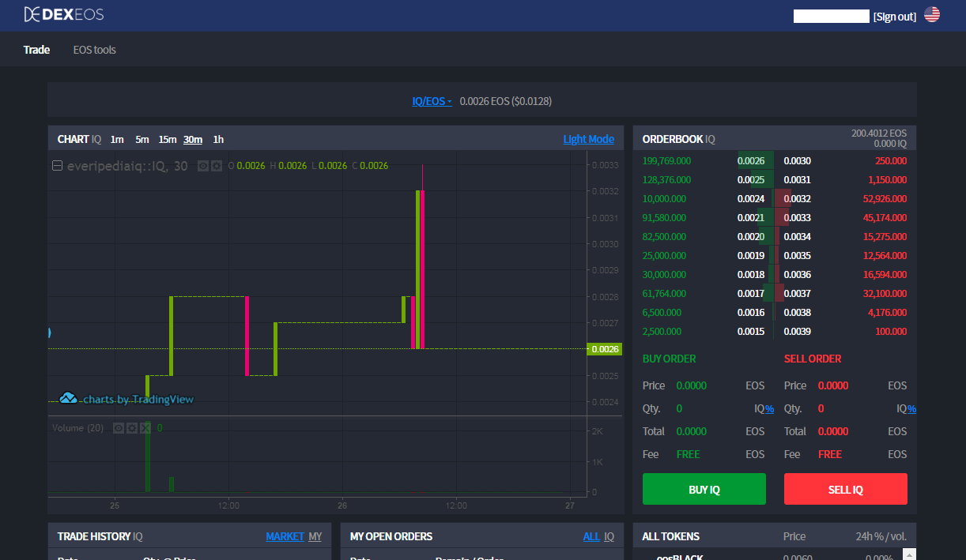Viewport: 966px width, 560px height.
Task: Click the DEXEOS logo
Action: pos(63,14)
